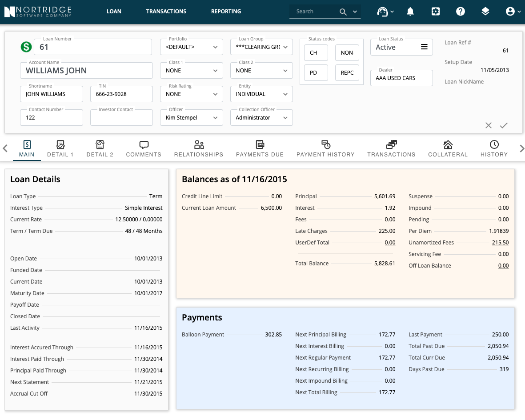Open the TRANSACTIONS menu in the top bar
Screen dimensions: 525x420
coord(166,12)
